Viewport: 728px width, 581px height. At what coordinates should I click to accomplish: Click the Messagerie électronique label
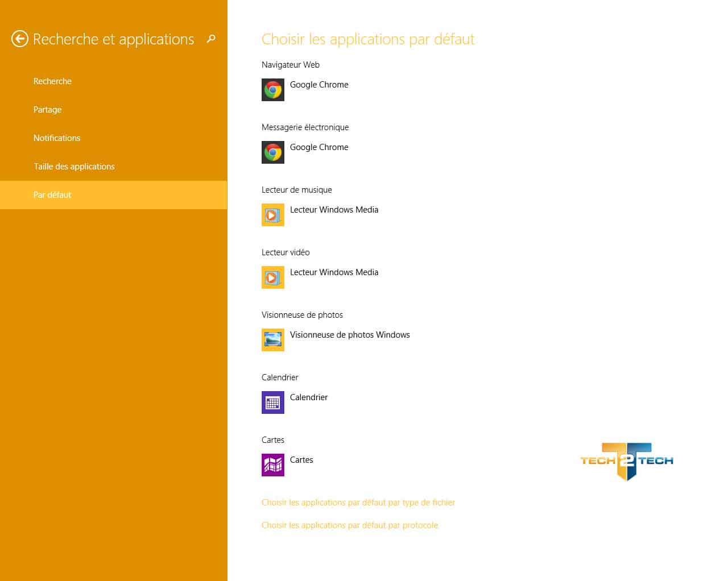(x=305, y=127)
